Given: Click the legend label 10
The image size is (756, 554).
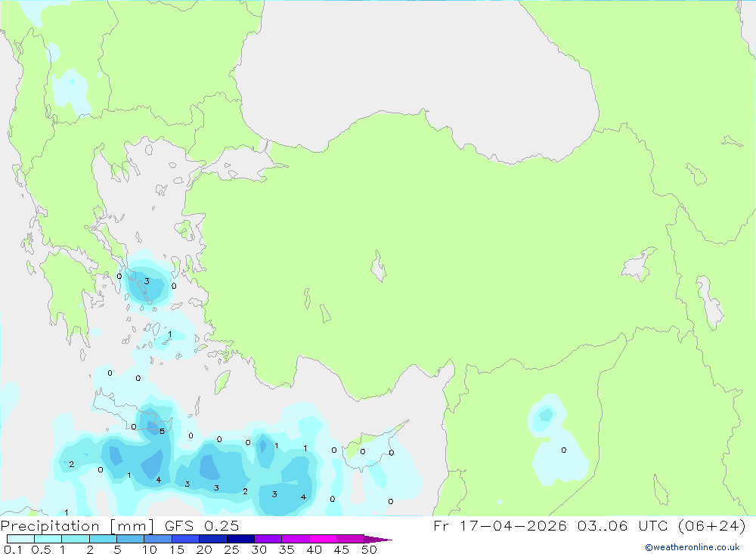Looking at the screenshot, I should pyautogui.click(x=150, y=549).
